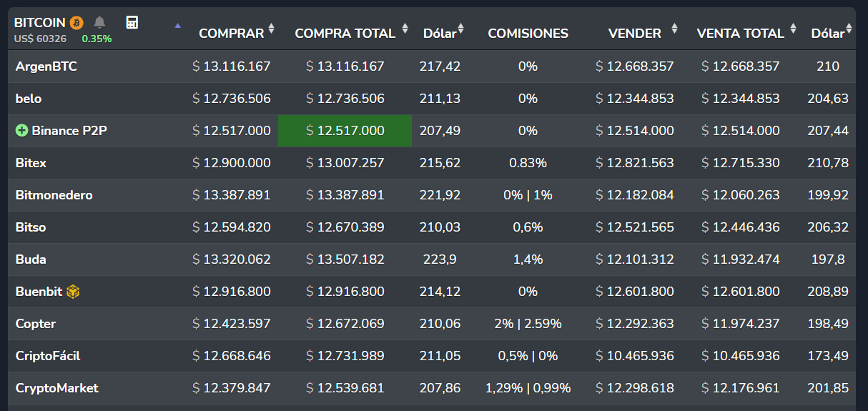The height and width of the screenshot is (411, 868).
Task: Select belo sell price $ 12.344.853
Action: [635, 99]
